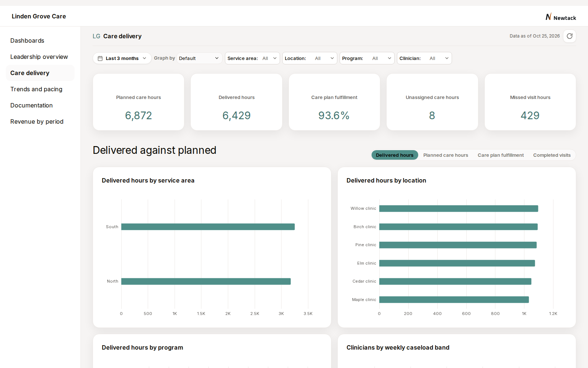Click the calendar icon in date filter
This screenshot has height=368, width=588.
pyautogui.click(x=100, y=58)
